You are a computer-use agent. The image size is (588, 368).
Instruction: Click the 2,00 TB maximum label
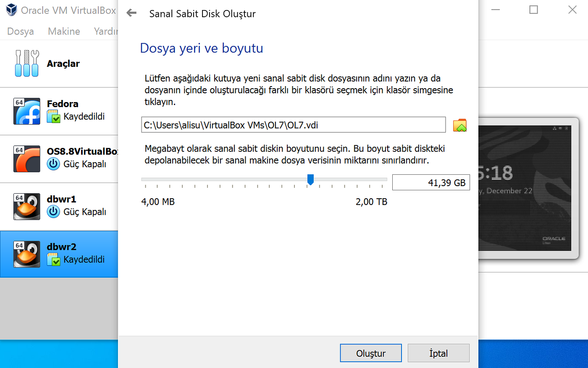click(371, 202)
